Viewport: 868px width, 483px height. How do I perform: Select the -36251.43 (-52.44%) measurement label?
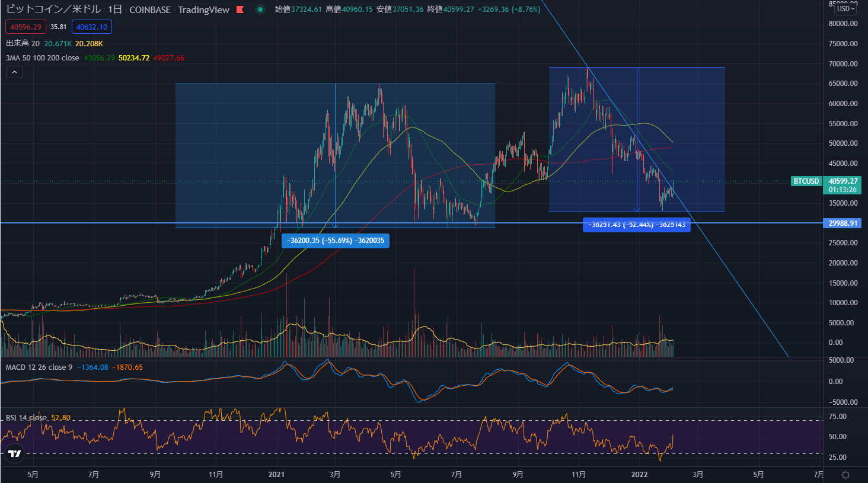coord(637,225)
